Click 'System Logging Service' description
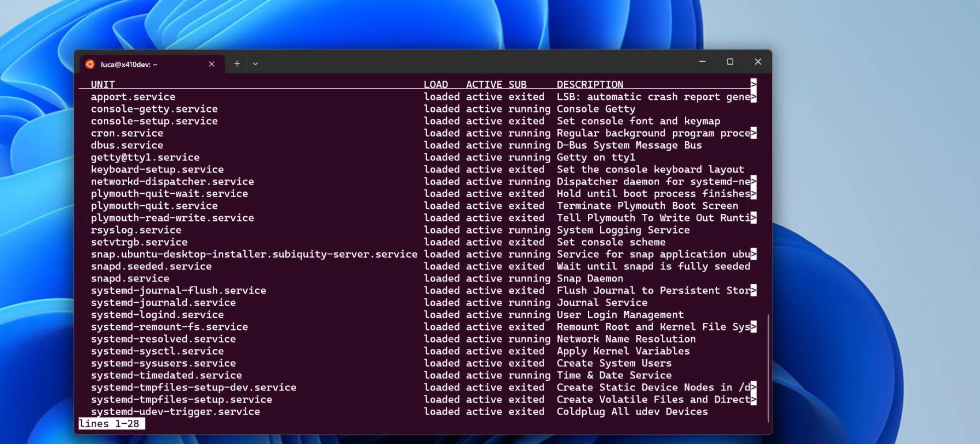This screenshot has width=980, height=444. (623, 230)
